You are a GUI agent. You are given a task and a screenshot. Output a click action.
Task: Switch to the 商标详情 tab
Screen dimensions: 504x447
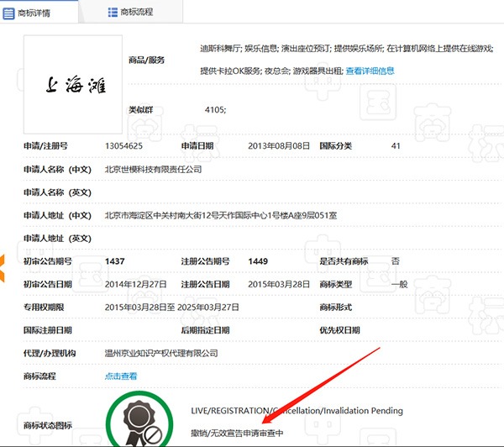pos(39,13)
